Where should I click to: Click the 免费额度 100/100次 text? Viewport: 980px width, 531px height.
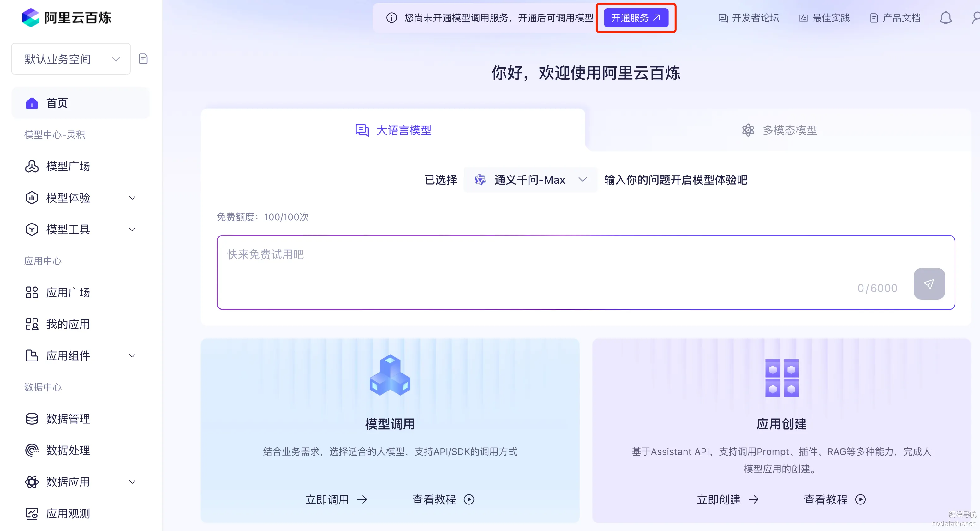pyautogui.click(x=262, y=217)
